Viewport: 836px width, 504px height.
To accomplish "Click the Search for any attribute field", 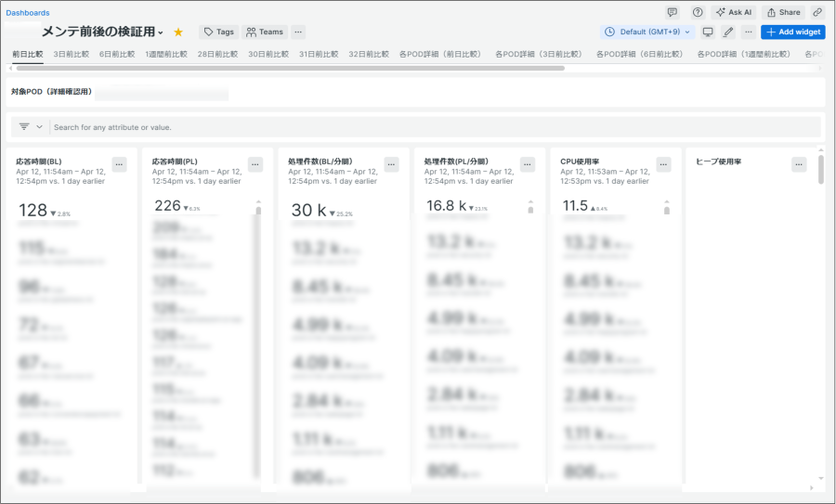I will (435, 127).
